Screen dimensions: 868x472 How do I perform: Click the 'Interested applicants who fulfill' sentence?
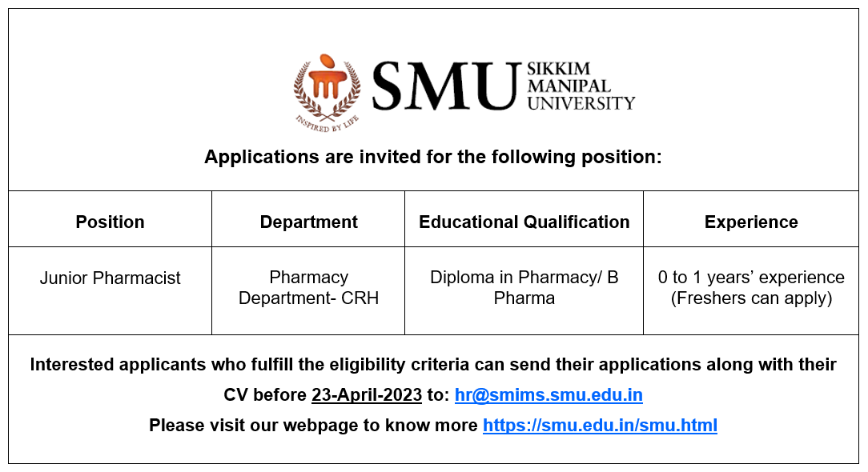tap(433, 365)
